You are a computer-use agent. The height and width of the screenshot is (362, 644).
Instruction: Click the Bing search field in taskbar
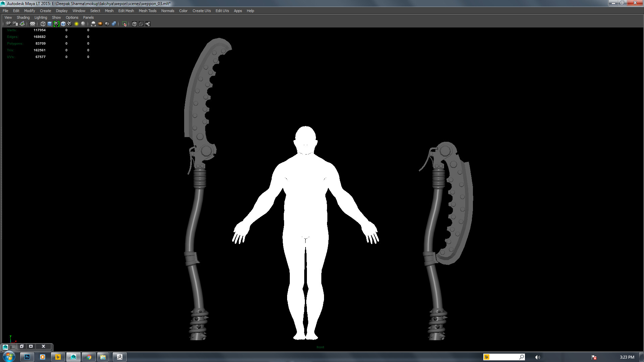click(x=504, y=357)
